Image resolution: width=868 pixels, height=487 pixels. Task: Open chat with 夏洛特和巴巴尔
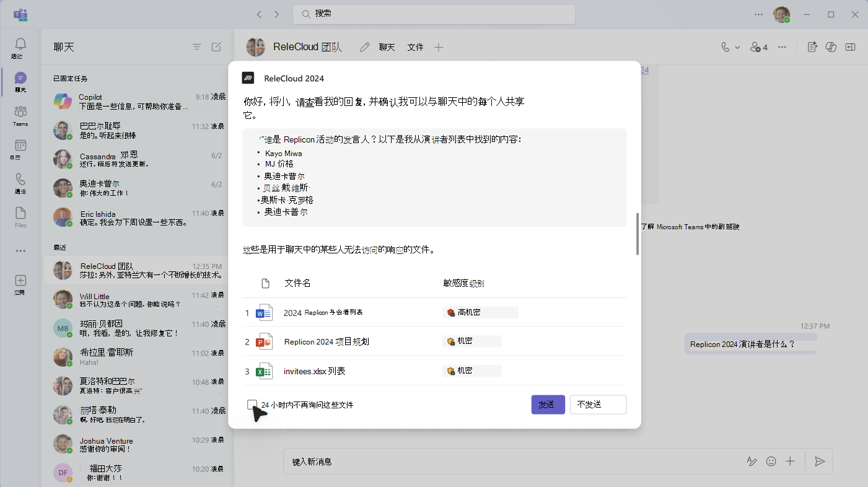click(x=139, y=386)
